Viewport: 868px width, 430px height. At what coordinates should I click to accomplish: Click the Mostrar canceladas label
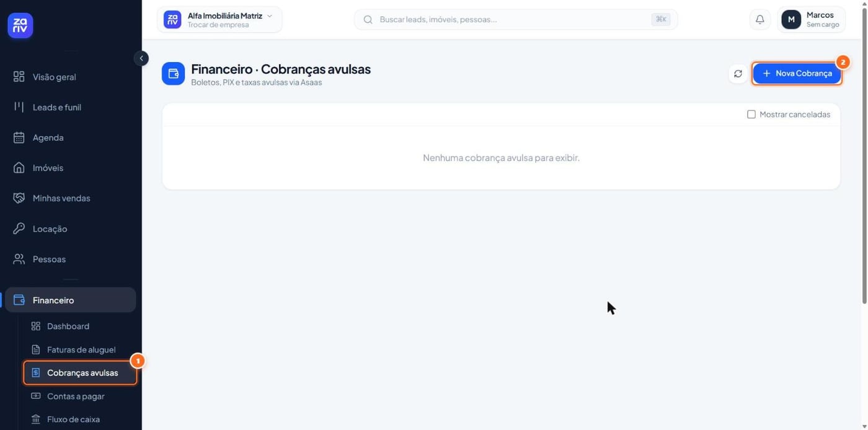click(795, 115)
